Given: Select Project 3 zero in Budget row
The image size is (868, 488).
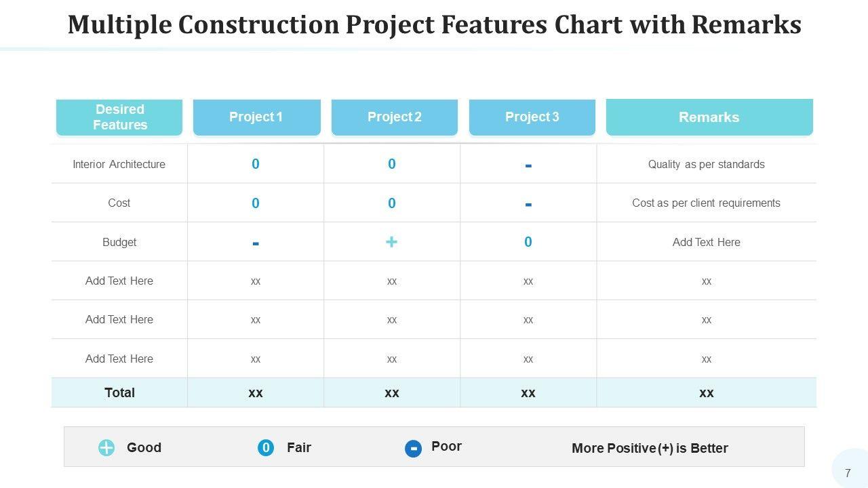Looking at the screenshot, I should tap(528, 242).
